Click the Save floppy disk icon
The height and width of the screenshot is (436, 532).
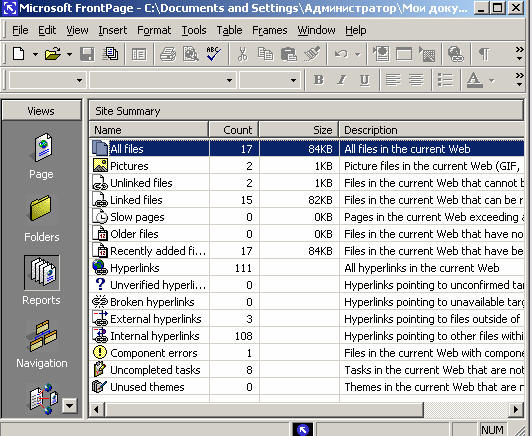[x=87, y=54]
